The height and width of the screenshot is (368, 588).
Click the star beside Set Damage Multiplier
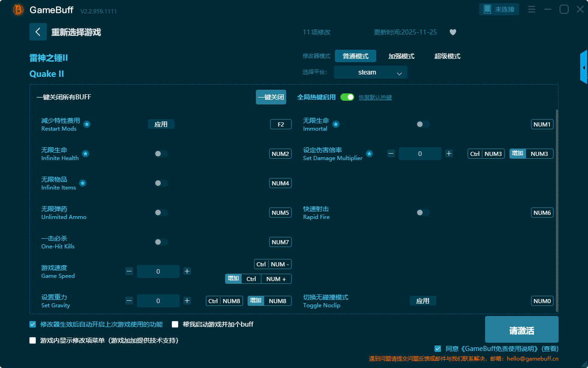pyautogui.click(x=369, y=154)
